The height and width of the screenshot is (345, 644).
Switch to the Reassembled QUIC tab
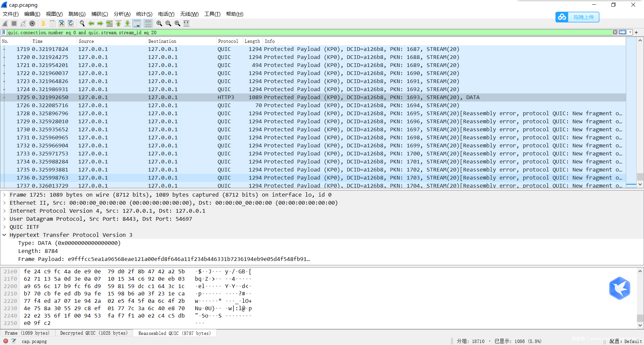point(174,333)
